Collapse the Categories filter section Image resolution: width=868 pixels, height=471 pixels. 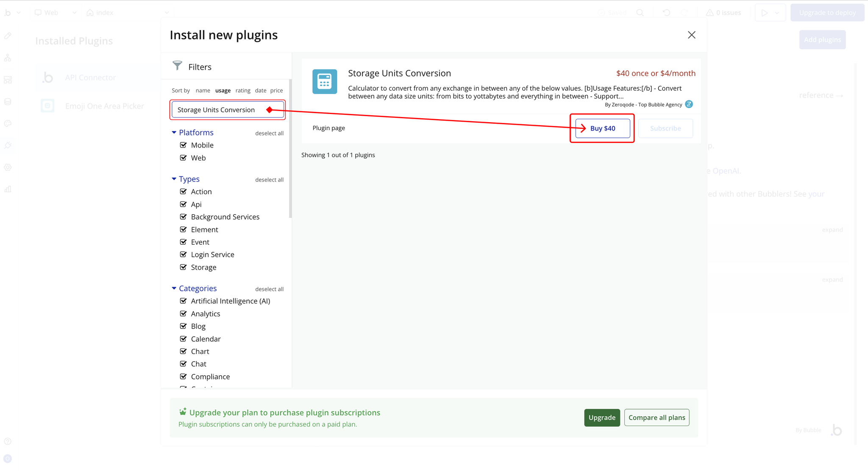pyautogui.click(x=174, y=288)
